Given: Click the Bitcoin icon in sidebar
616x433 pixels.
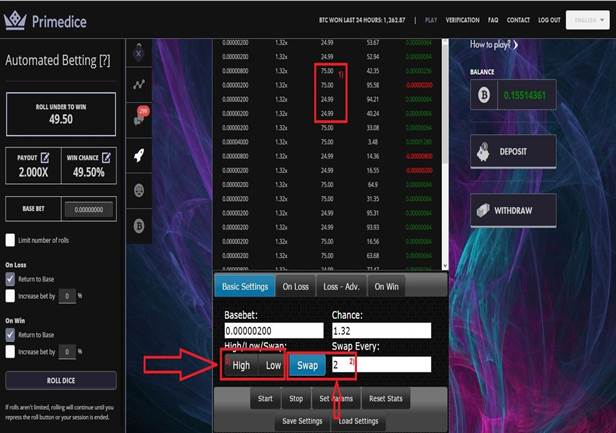Looking at the screenshot, I should click(x=139, y=224).
